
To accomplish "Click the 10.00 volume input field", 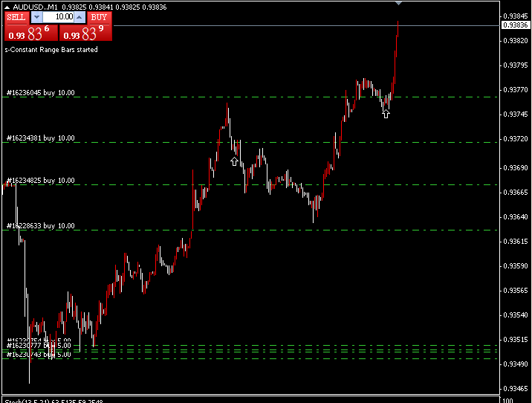I will [x=59, y=17].
